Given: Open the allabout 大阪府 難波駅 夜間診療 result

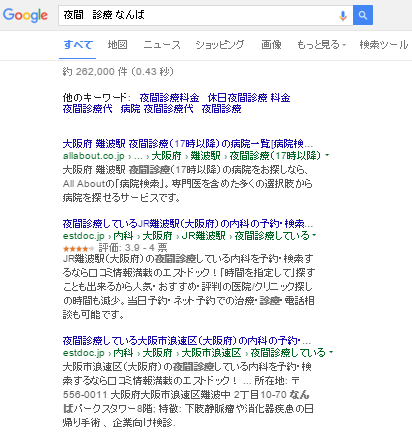Looking at the screenshot, I should [x=188, y=144].
